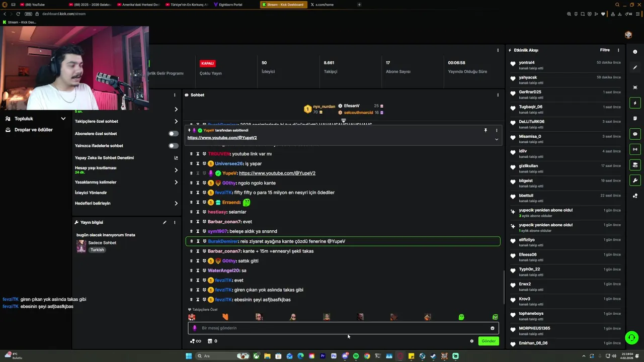The height and width of the screenshot is (362, 644).
Task: Select the green ghost emote
Action: point(461,317)
